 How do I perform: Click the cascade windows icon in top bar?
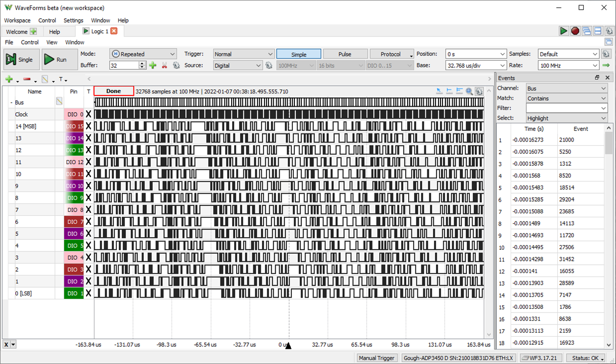pyautogui.click(x=587, y=31)
